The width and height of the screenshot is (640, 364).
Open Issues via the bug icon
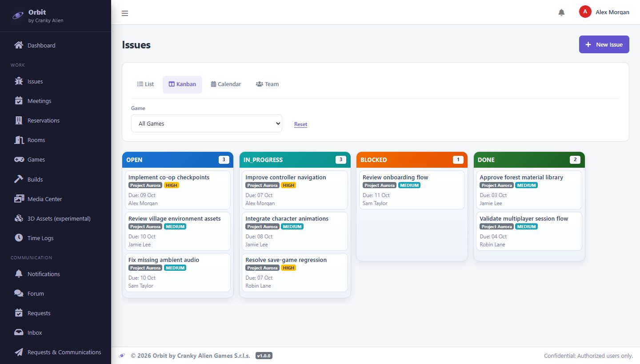pyautogui.click(x=19, y=81)
